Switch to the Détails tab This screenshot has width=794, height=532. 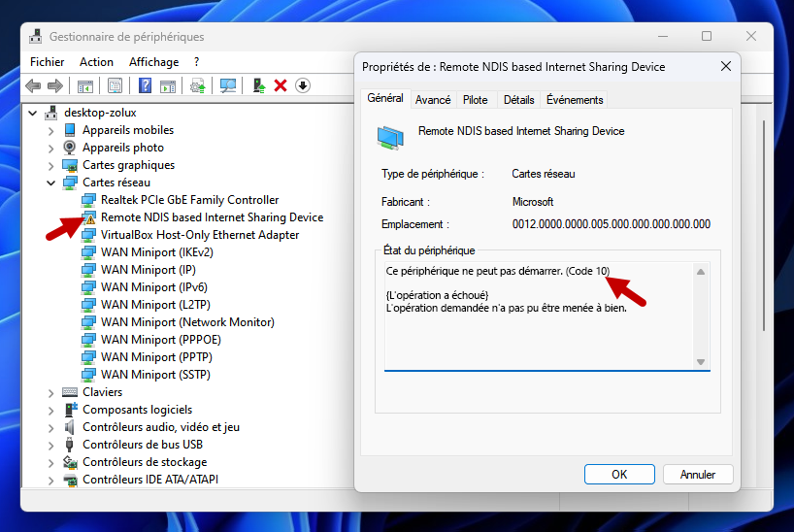point(519,100)
